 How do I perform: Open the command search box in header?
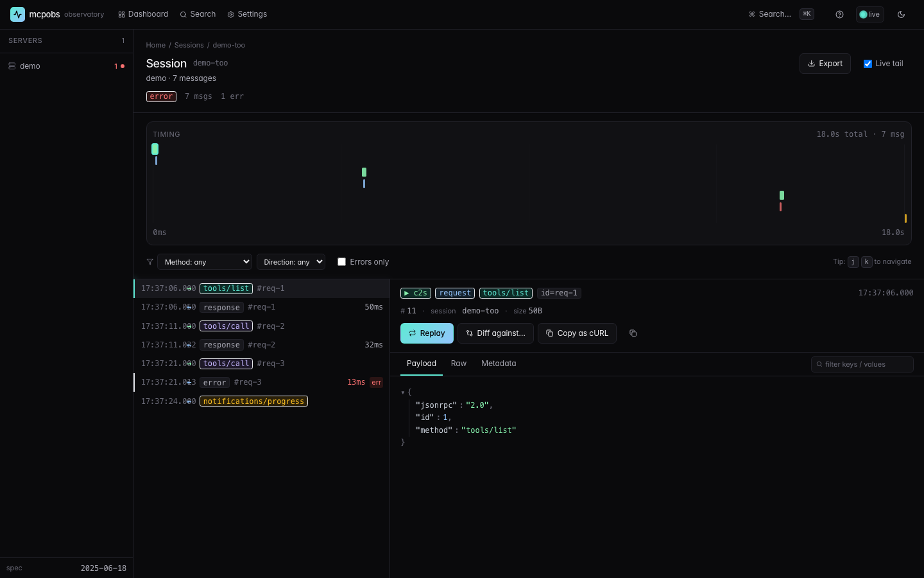click(x=782, y=14)
